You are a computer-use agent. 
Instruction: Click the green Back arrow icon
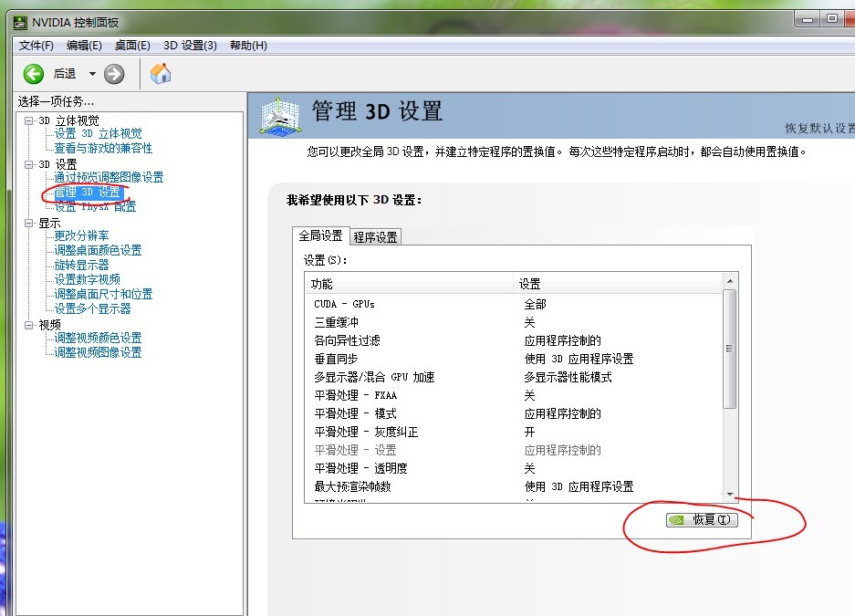click(x=33, y=74)
